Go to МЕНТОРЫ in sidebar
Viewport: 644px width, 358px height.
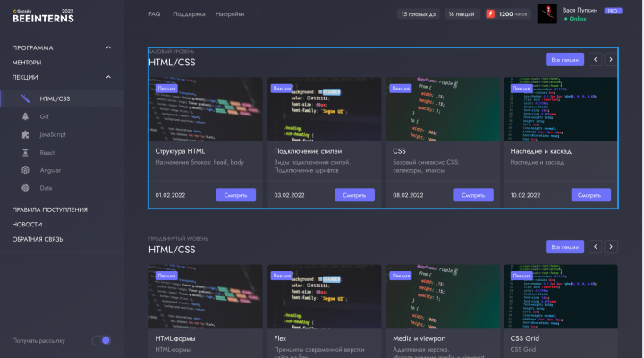[x=27, y=63]
